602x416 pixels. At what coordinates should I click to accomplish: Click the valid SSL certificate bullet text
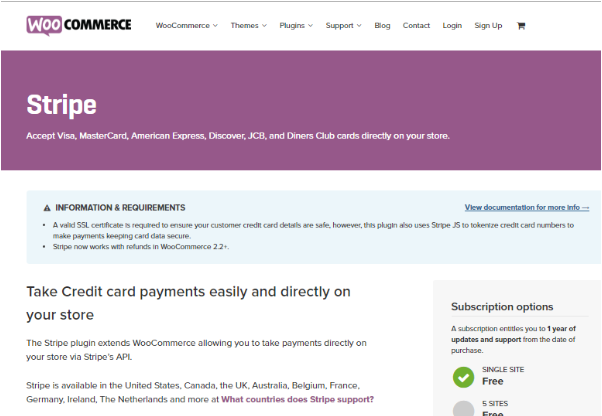pyautogui.click(x=313, y=230)
